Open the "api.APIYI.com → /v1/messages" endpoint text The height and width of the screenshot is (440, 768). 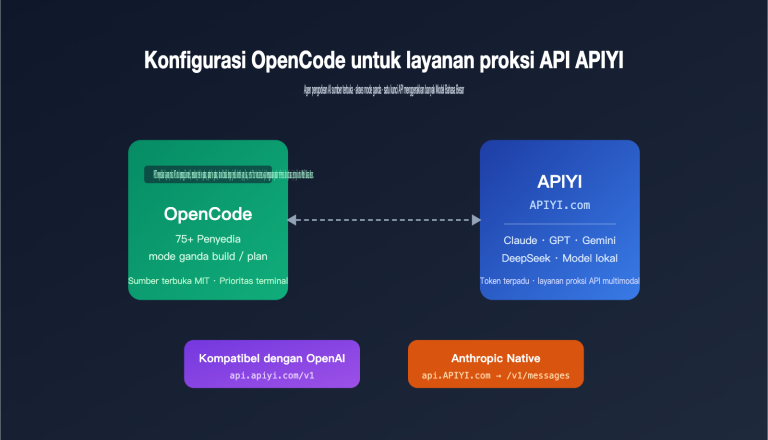click(496, 375)
